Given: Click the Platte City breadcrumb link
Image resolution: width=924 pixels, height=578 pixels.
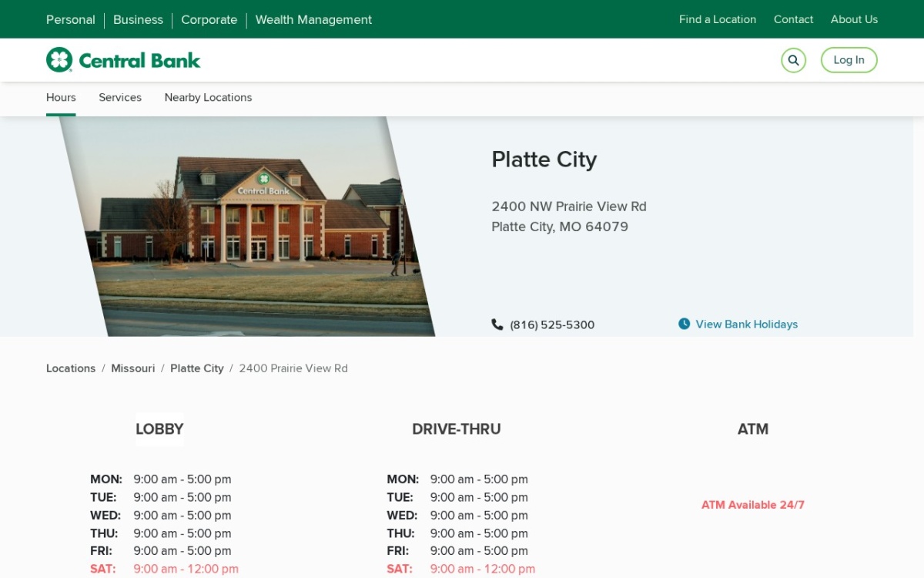Looking at the screenshot, I should pyautogui.click(x=197, y=368).
